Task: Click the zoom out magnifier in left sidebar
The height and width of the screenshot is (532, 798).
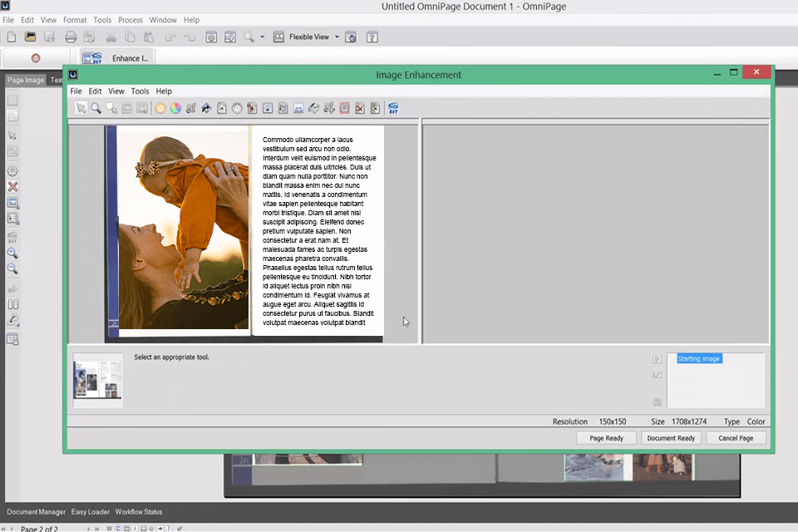Action: pyautogui.click(x=12, y=268)
